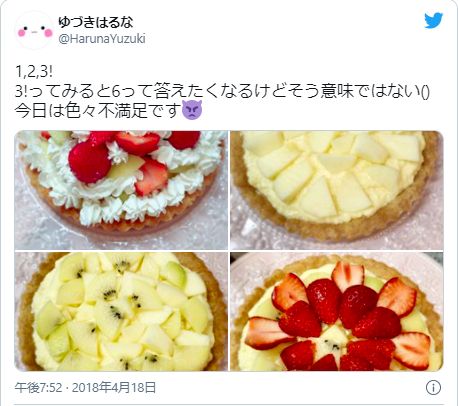The height and width of the screenshot is (406, 458).
Task: Open the display name ゆづきはるな
Action: coord(96,22)
